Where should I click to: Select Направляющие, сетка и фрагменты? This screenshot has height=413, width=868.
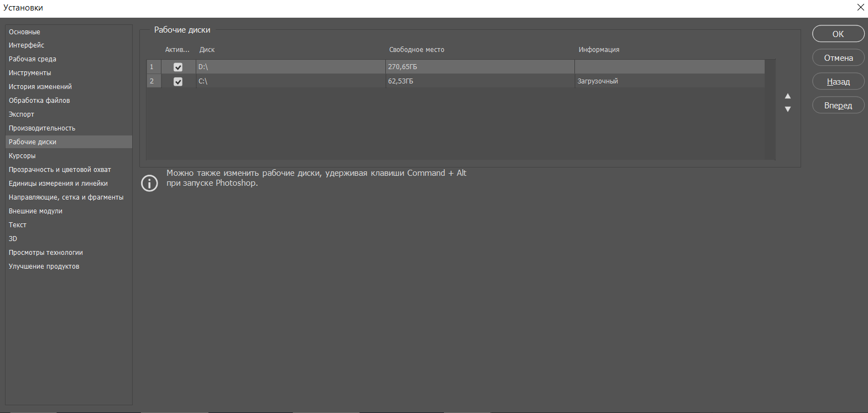[x=69, y=197]
